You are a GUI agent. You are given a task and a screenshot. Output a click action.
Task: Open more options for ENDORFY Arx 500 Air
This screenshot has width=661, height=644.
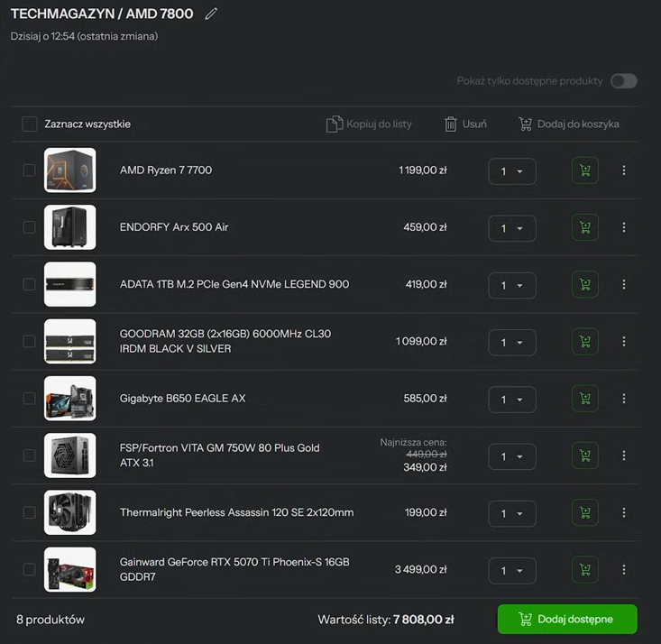pyautogui.click(x=624, y=227)
